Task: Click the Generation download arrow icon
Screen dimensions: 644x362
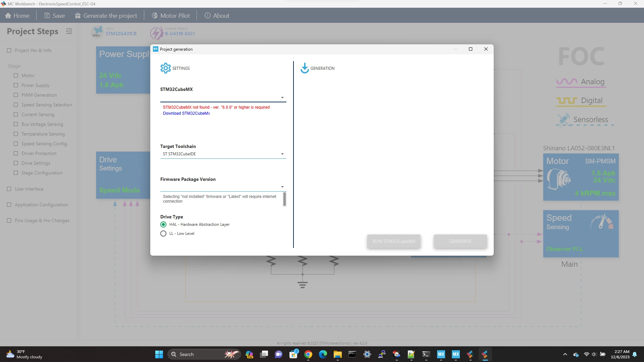Action: [x=305, y=68]
